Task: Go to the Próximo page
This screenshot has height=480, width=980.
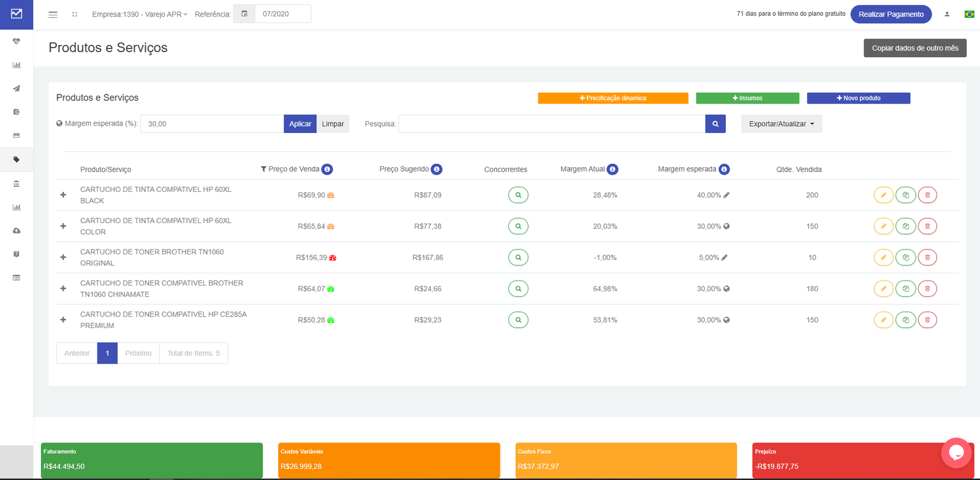Action: point(138,353)
